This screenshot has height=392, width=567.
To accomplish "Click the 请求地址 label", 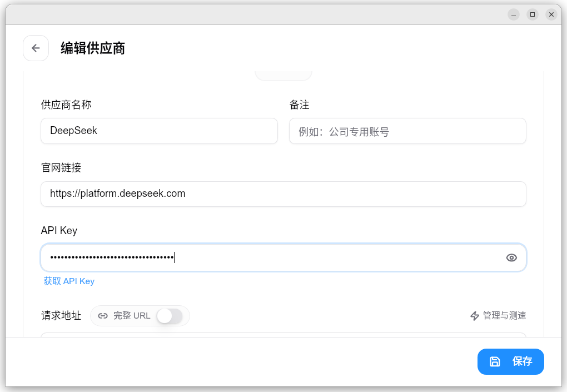I will (61, 316).
